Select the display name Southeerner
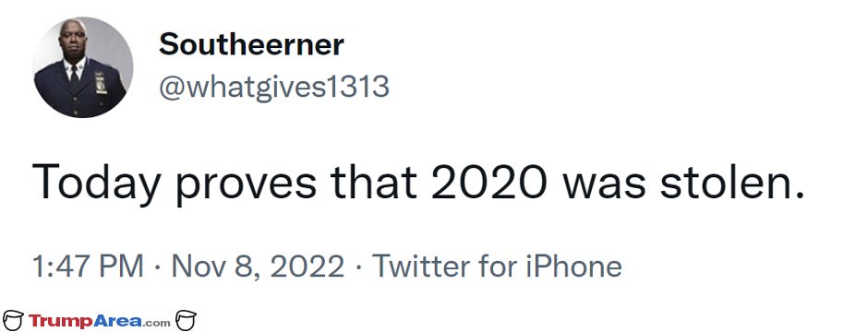 (x=251, y=45)
